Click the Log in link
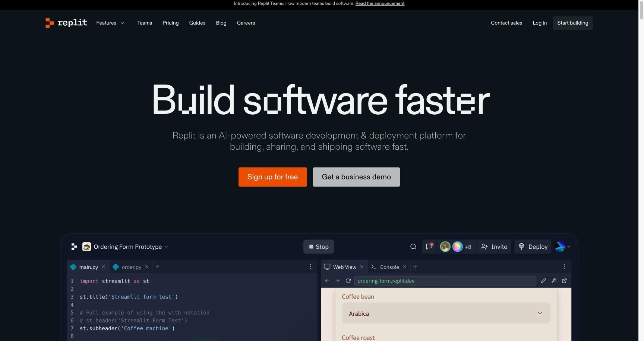This screenshot has height=341, width=644. pos(540,23)
